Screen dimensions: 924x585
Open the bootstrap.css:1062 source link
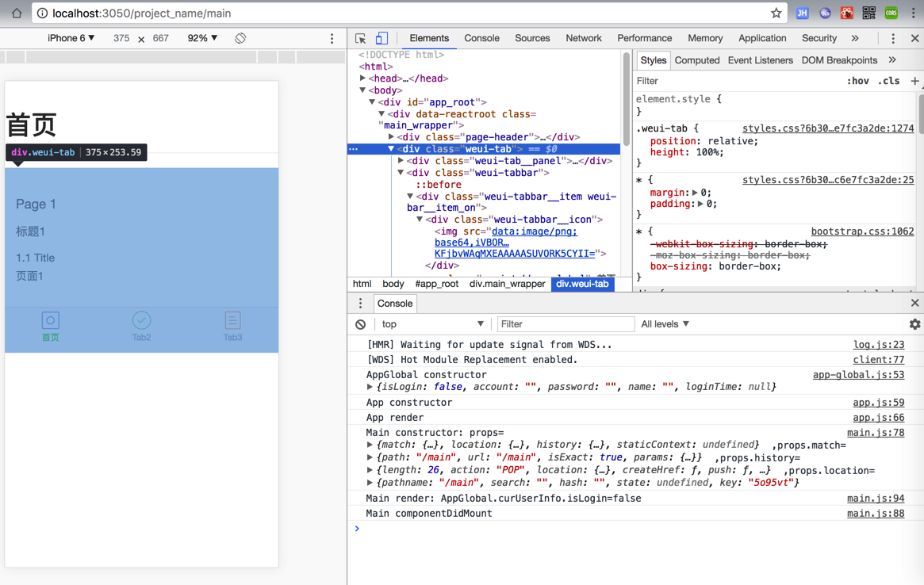pos(862,231)
